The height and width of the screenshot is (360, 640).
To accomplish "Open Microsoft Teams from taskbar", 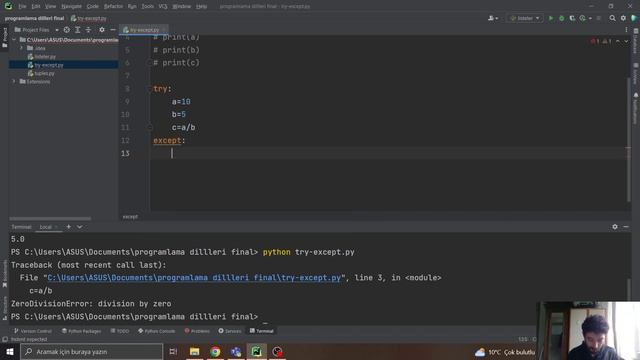I will (x=236, y=351).
